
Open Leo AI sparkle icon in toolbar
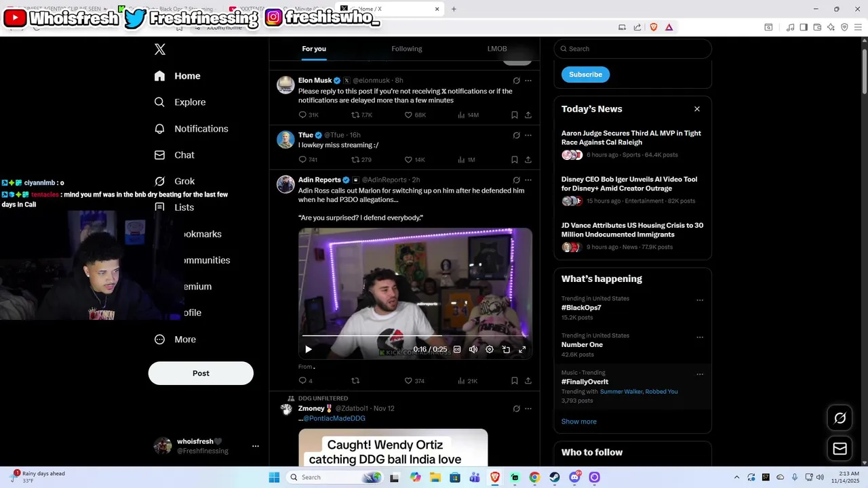(x=831, y=27)
